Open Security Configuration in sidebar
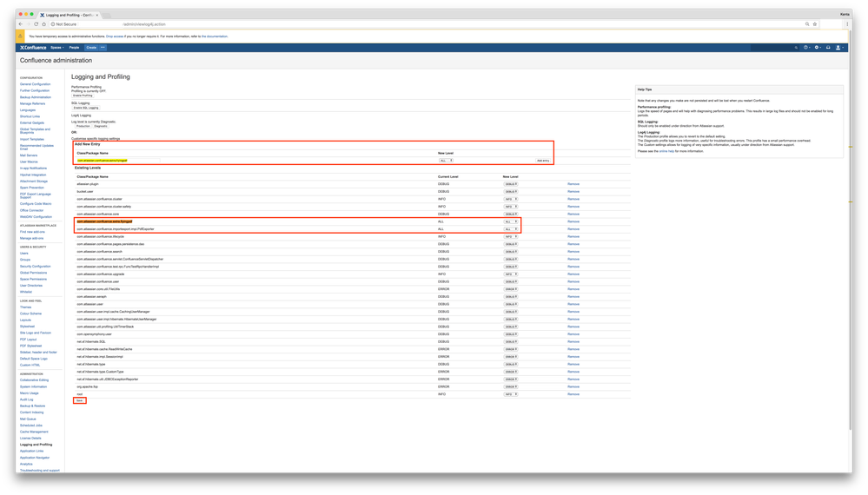The width and height of the screenshot is (868, 495). pyautogui.click(x=35, y=266)
